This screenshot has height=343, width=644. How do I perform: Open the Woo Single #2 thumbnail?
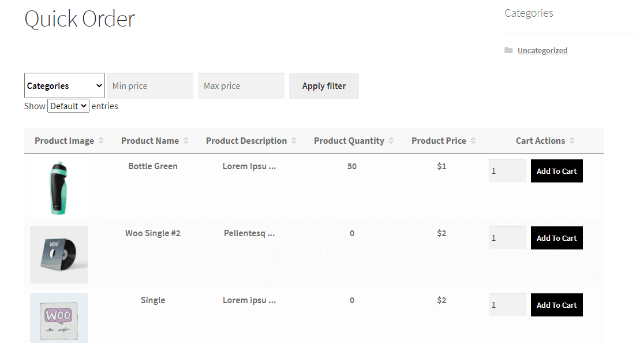point(58,254)
